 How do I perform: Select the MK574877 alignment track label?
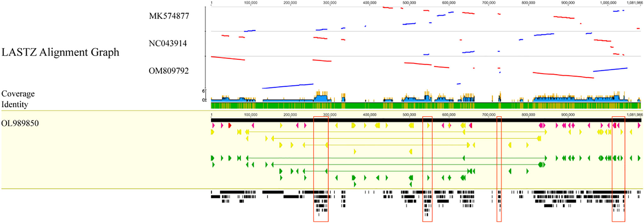coord(169,16)
